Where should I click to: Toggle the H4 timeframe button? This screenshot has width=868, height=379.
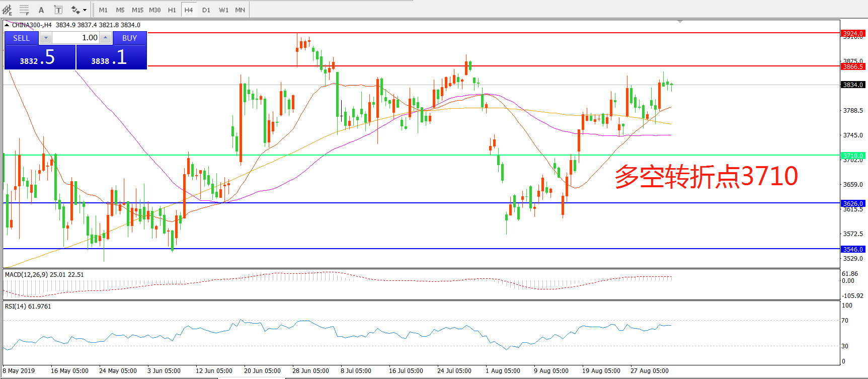point(189,10)
